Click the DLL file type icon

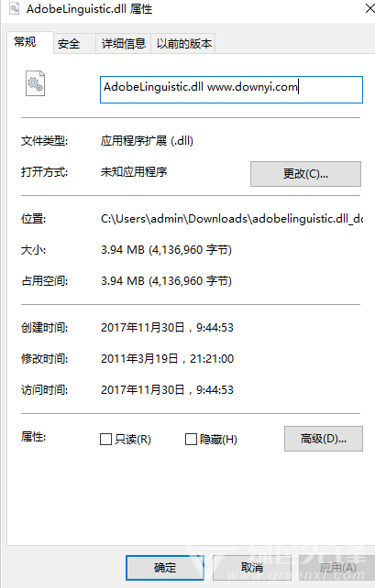coord(35,83)
